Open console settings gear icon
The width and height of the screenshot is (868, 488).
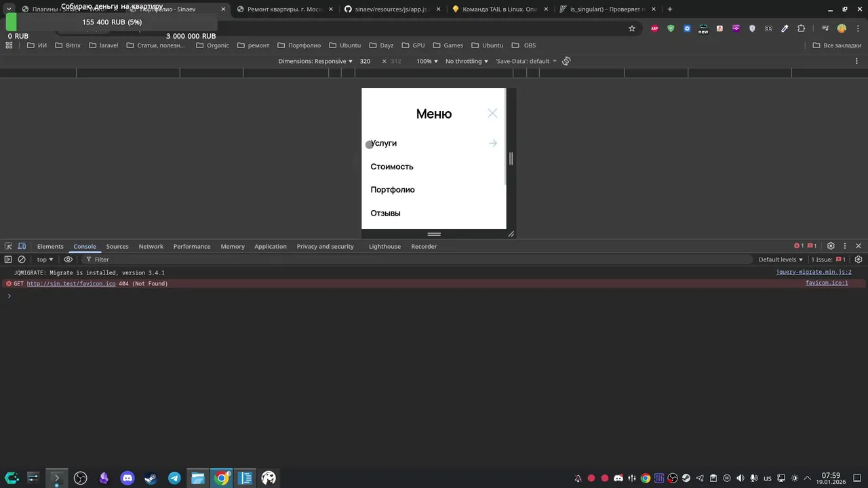coord(859,260)
